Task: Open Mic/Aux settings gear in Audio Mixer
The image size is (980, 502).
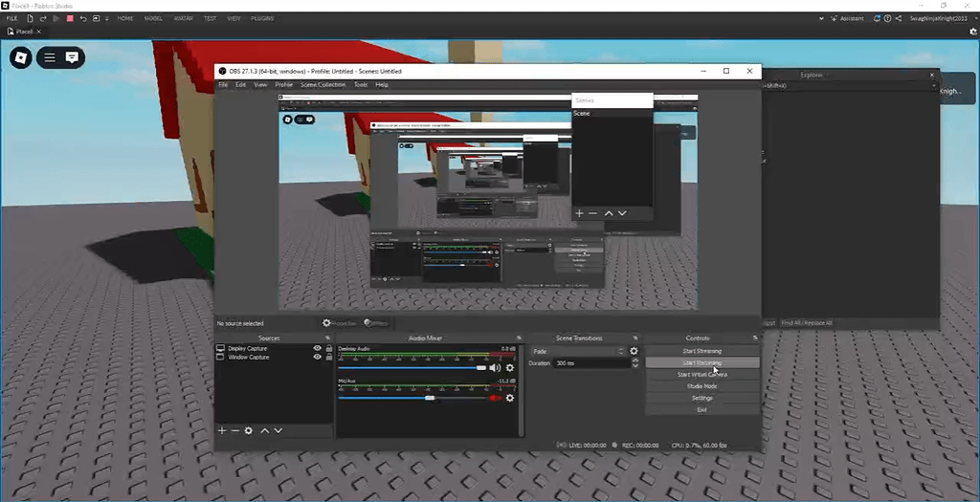Action: coord(510,398)
